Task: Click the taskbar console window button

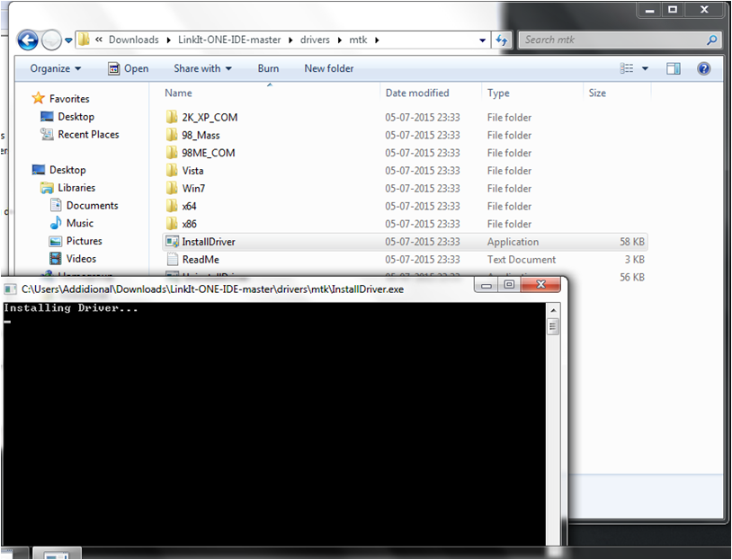Action: click(58, 554)
